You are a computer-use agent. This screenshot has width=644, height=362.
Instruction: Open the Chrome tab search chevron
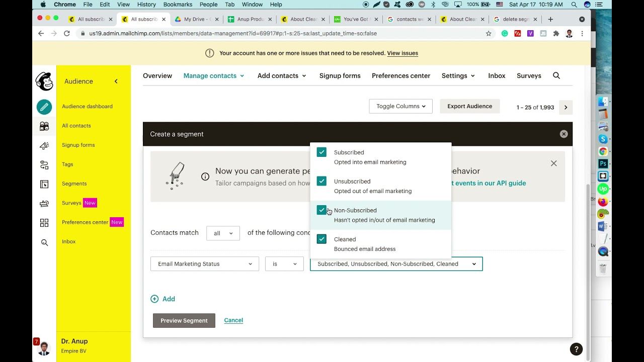582,19
